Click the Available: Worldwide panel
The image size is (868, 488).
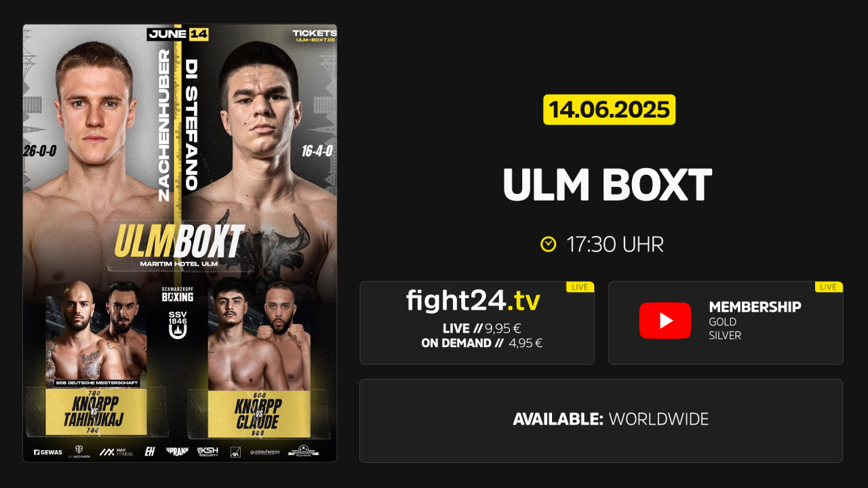[x=601, y=420]
